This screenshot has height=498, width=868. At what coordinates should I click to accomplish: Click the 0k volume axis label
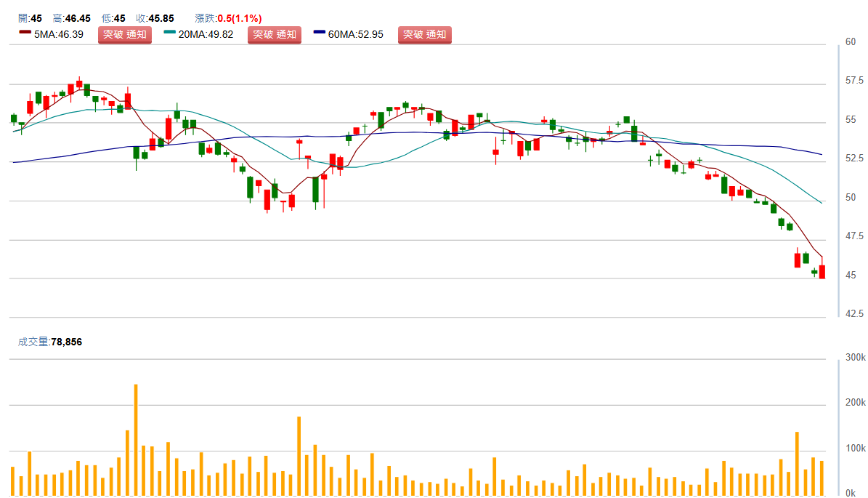coord(851,493)
